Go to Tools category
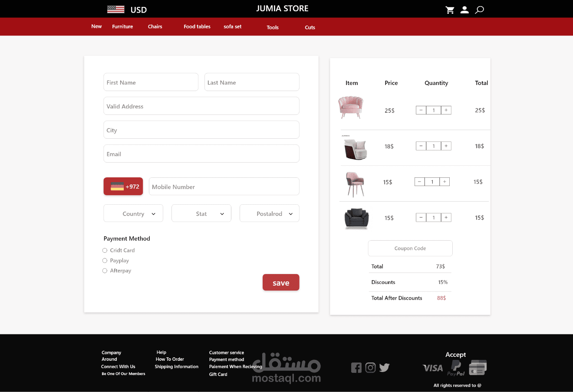Viewport: 573px width, 392px height. 273,27
